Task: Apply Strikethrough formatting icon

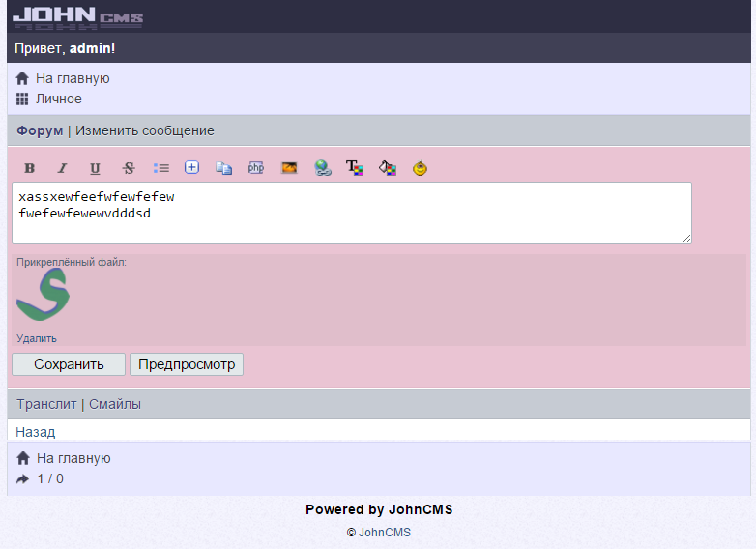Action: click(x=129, y=168)
